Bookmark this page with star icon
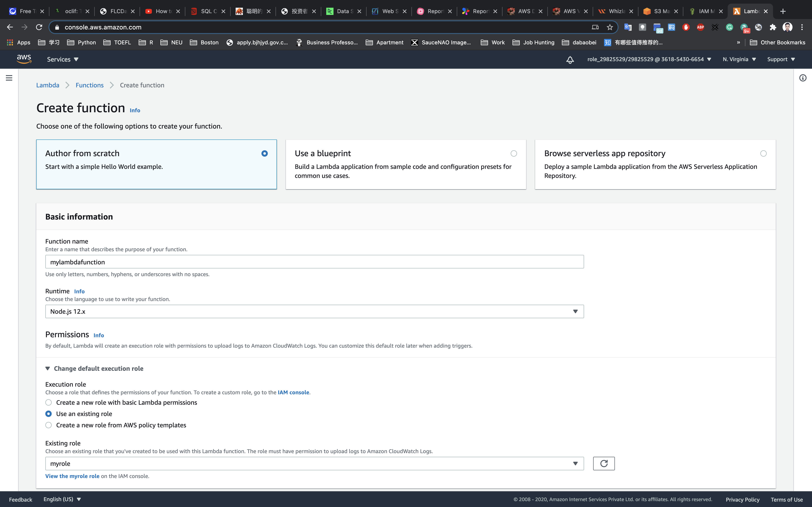Image resolution: width=812 pixels, height=507 pixels. [610, 27]
